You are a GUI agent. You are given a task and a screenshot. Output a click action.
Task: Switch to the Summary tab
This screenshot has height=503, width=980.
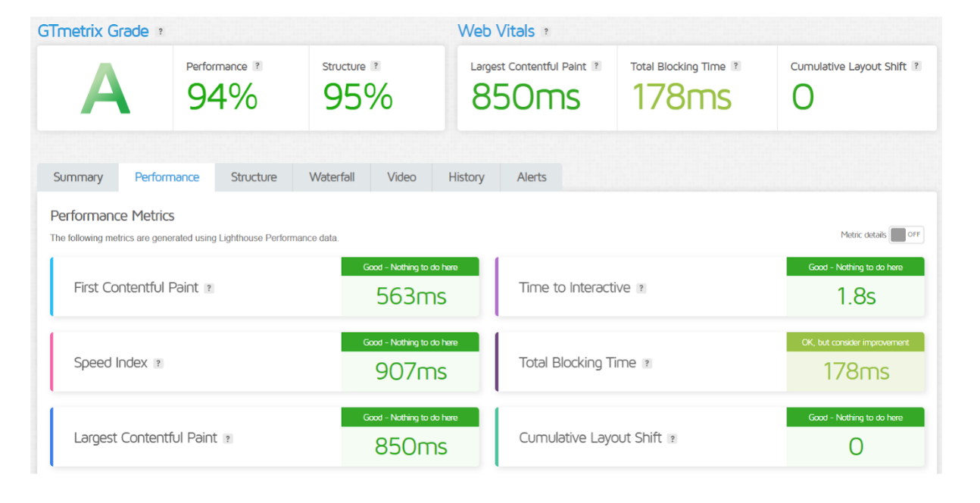tap(78, 177)
